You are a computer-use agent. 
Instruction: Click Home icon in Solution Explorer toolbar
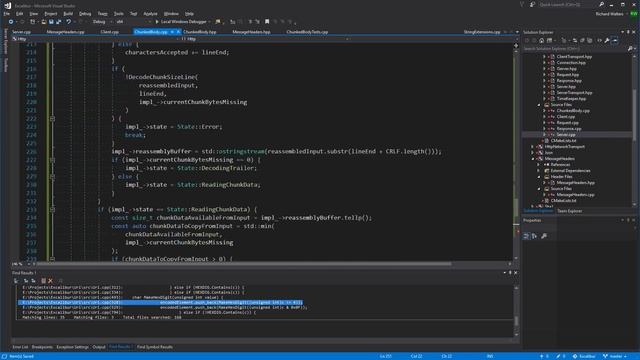point(542,40)
